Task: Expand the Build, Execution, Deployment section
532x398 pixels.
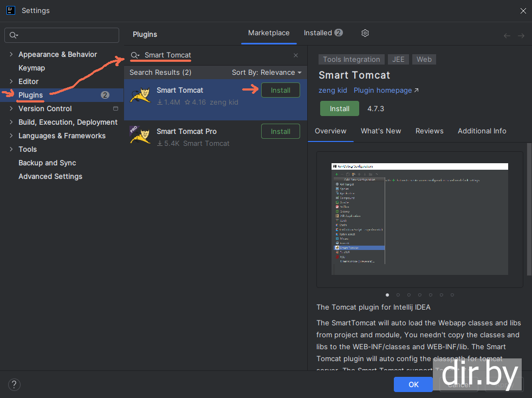Action: [11, 122]
